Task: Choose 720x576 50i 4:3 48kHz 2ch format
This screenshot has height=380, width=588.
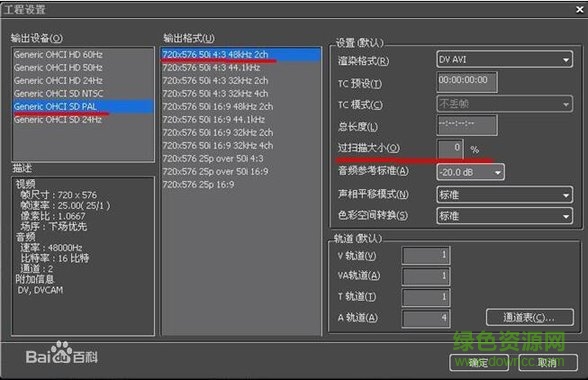Action: pyautogui.click(x=241, y=55)
